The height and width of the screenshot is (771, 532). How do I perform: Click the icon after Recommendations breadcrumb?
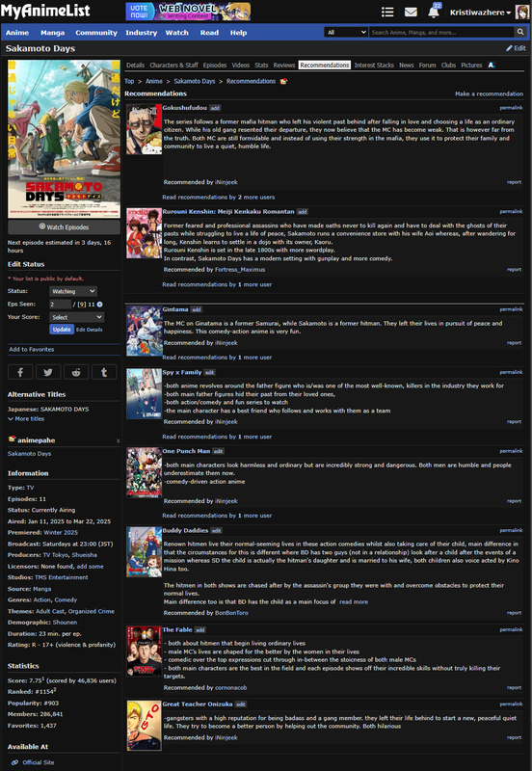click(x=283, y=81)
